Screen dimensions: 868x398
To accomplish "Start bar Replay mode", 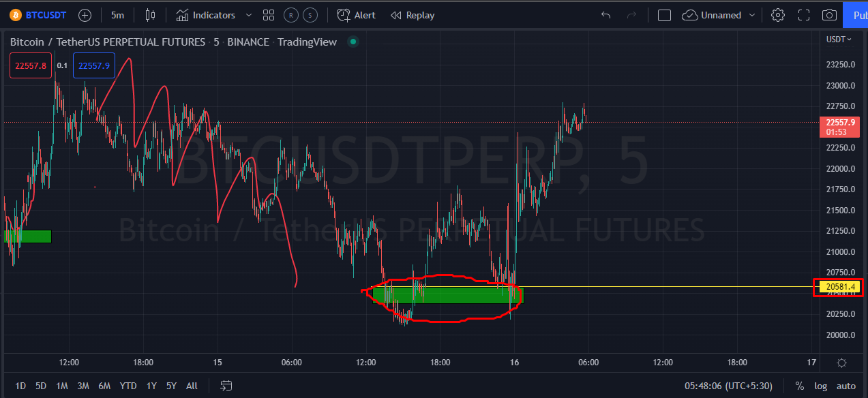I will pos(412,15).
